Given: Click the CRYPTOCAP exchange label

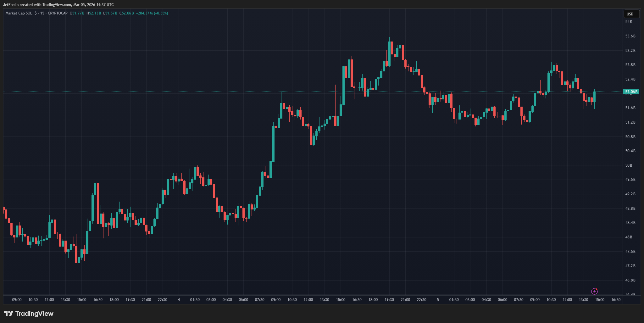Looking at the screenshot, I should (58, 13).
